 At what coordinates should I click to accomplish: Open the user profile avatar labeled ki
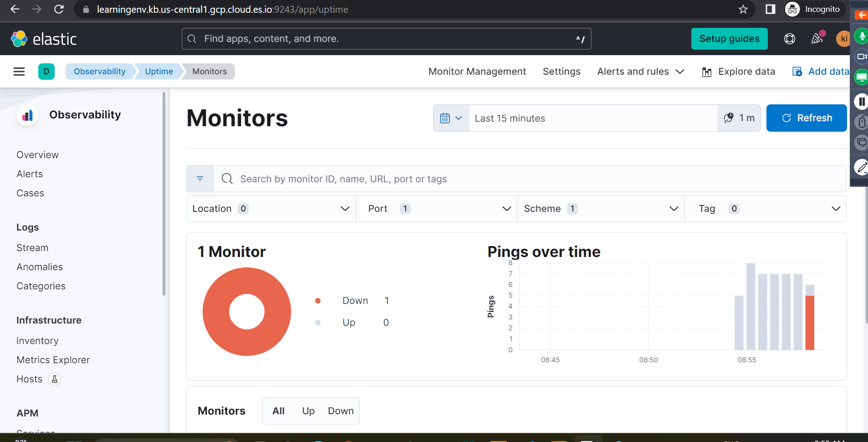click(x=843, y=39)
